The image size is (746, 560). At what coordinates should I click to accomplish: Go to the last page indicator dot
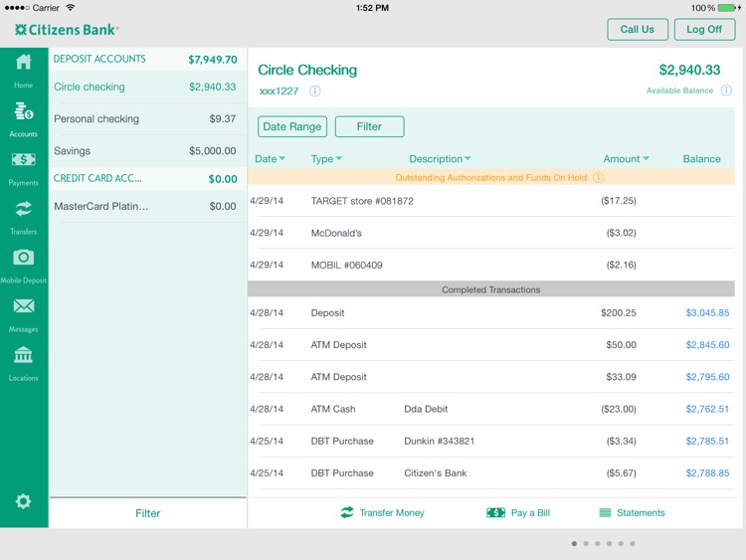tap(633, 543)
